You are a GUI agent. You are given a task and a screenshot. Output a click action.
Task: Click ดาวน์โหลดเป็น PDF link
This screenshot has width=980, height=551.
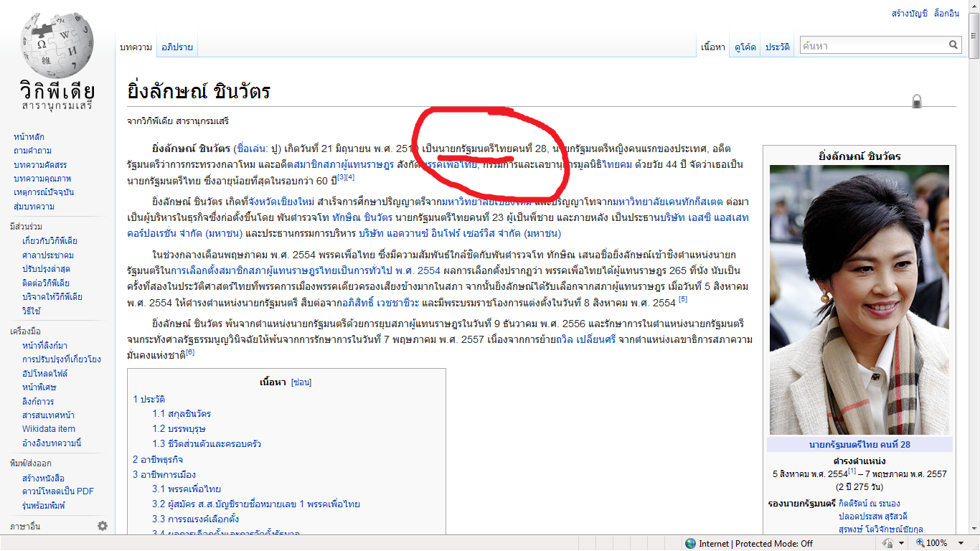tap(57, 491)
